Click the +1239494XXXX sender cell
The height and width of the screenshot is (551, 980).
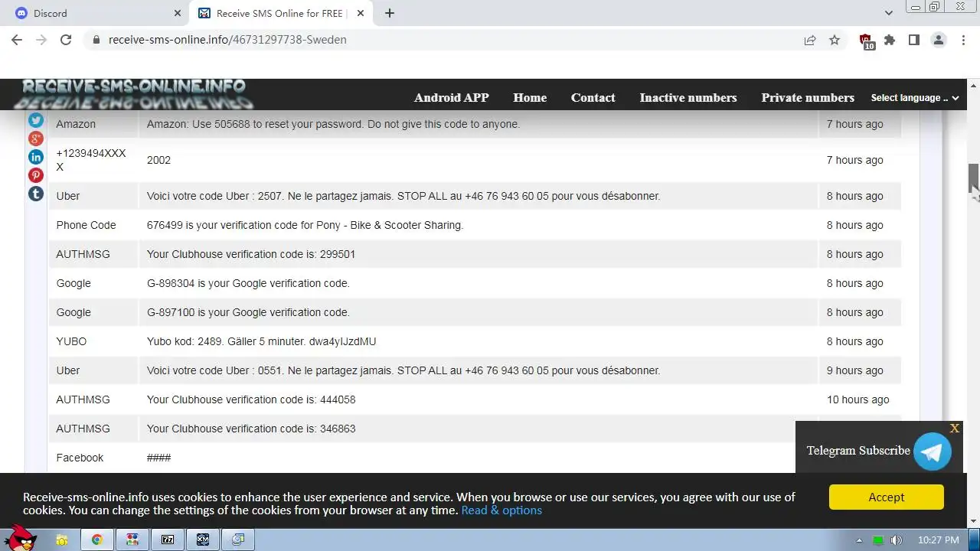coord(93,160)
